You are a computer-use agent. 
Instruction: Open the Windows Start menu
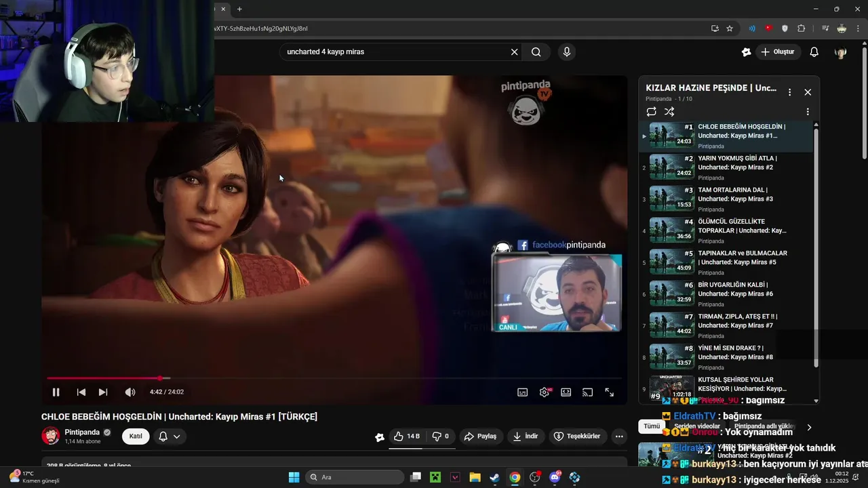click(294, 477)
